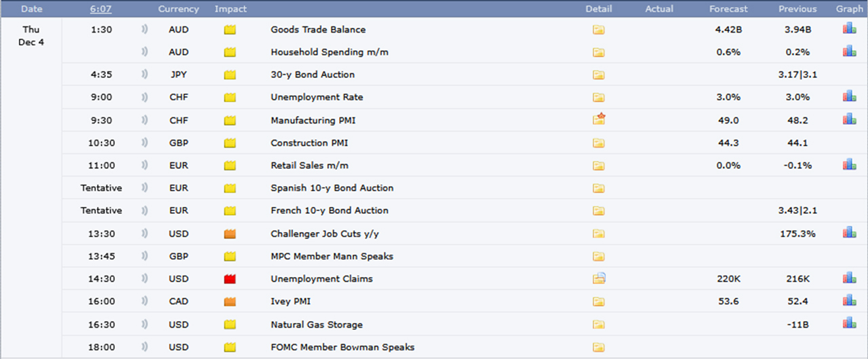Image resolution: width=868 pixels, height=359 pixels.
Task: Open the Household Spending m/m graph icon
Action: point(849,52)
